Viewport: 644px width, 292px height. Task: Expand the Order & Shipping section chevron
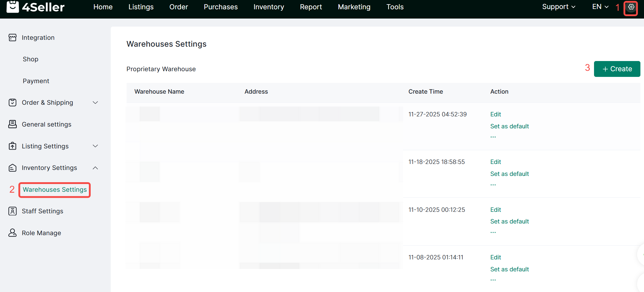(95, 103)
